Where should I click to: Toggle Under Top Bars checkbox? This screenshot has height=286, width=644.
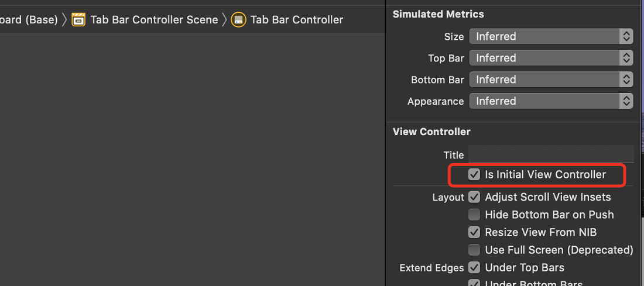(474, 267)
